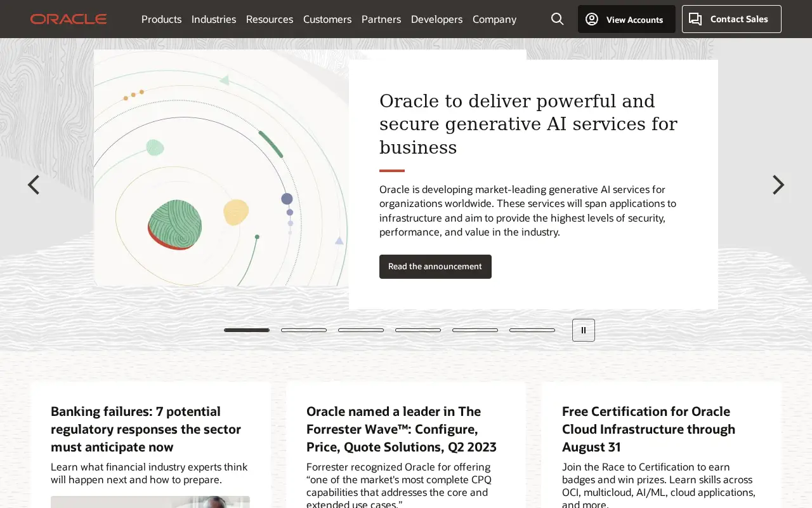Open the Company menu
812x508 pixels.
coord(494,19)
